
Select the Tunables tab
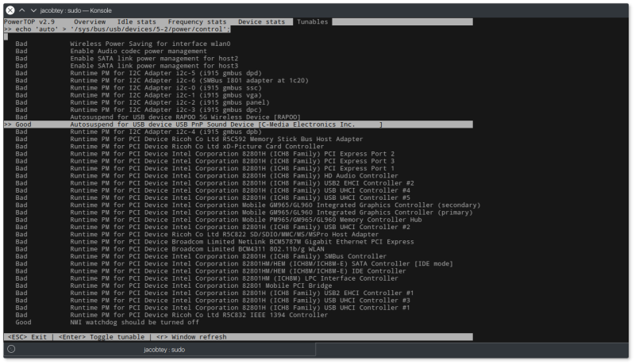click(x=311, y=21)
